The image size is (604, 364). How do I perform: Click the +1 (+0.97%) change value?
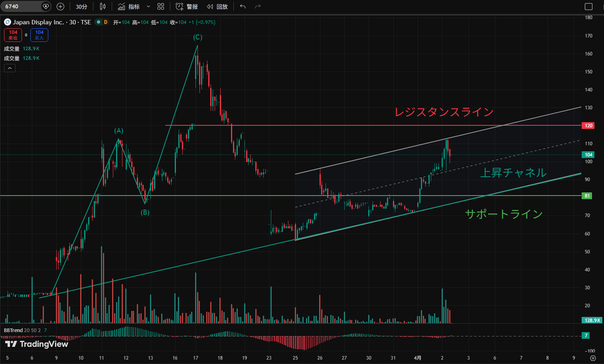(x=202, y=22)
